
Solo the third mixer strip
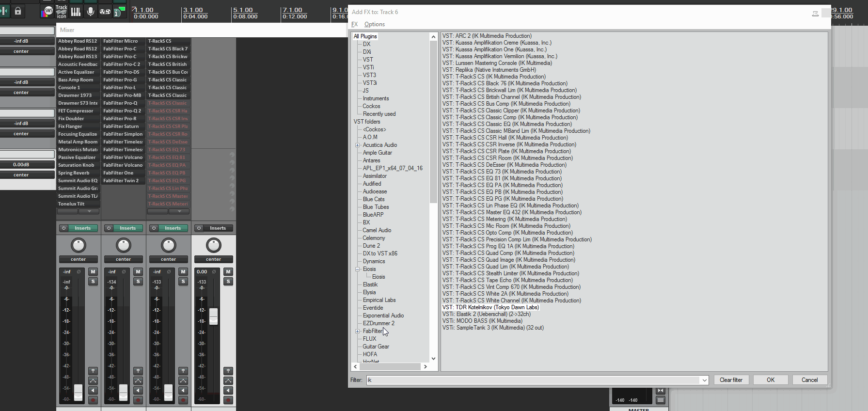point(183,282)
